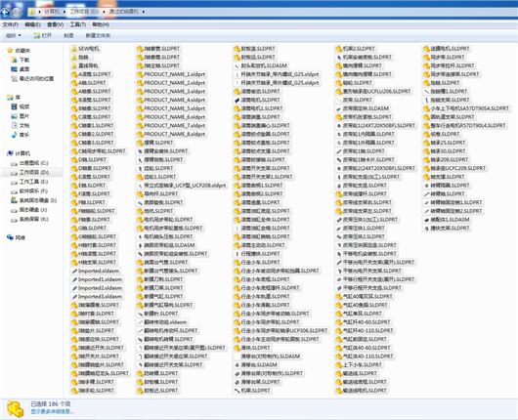518x420 pixels.
Task: Open the address bar folder icon
Action: point(32,12)
